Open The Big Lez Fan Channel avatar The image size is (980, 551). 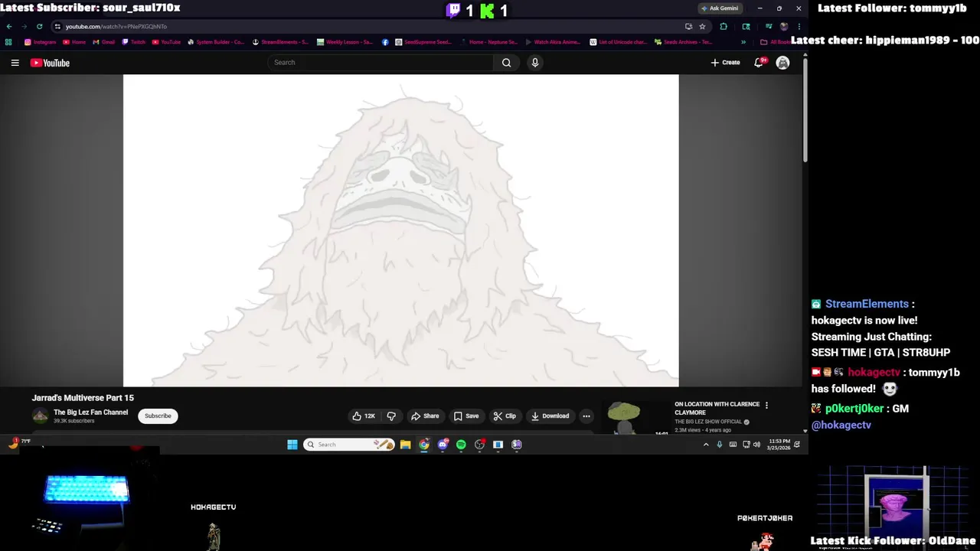pos(40,416)
